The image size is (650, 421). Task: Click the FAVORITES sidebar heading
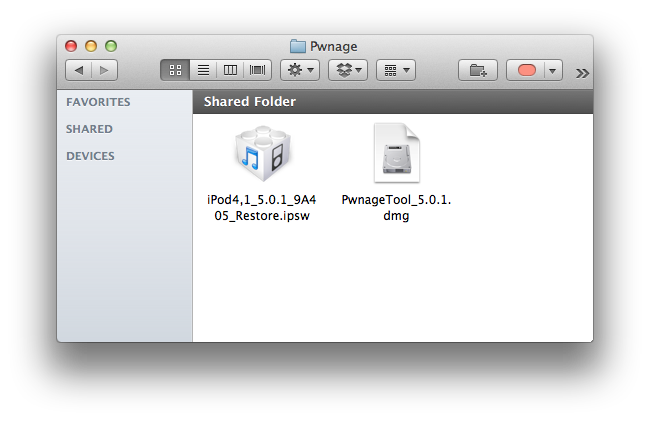click(x=98, y=102)
